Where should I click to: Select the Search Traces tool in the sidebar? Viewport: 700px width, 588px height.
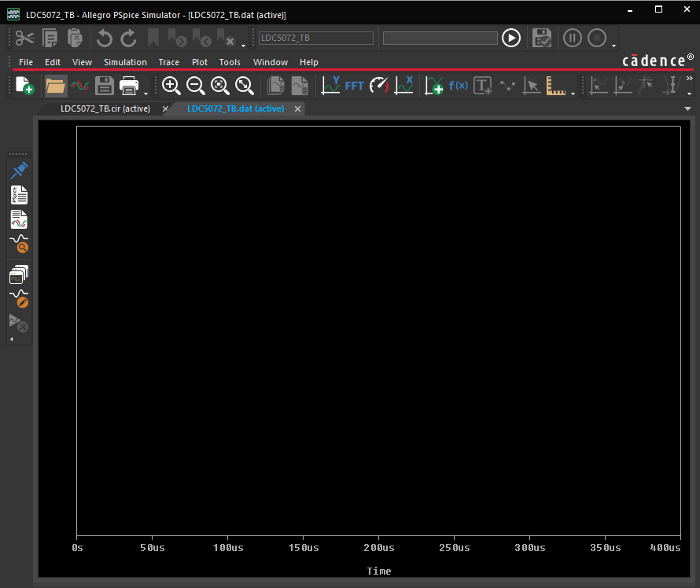click(x=19, y=244)
